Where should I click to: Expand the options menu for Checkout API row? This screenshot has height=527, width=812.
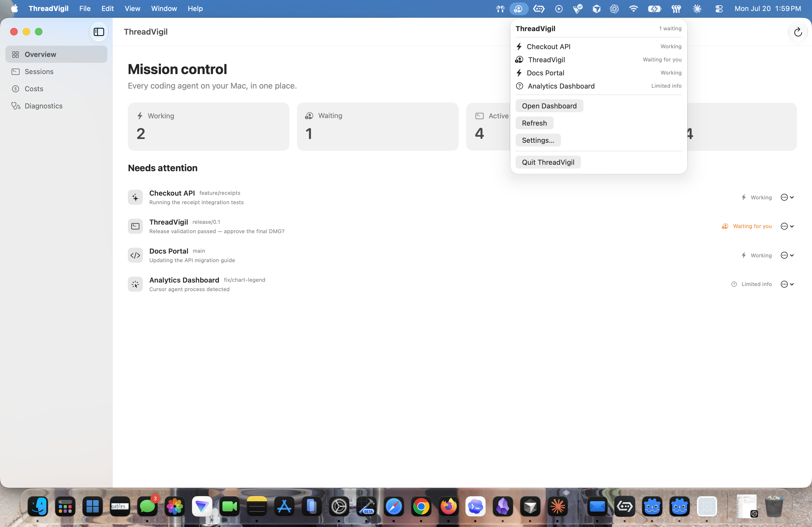pyautogui.click(x=787, y=197)
